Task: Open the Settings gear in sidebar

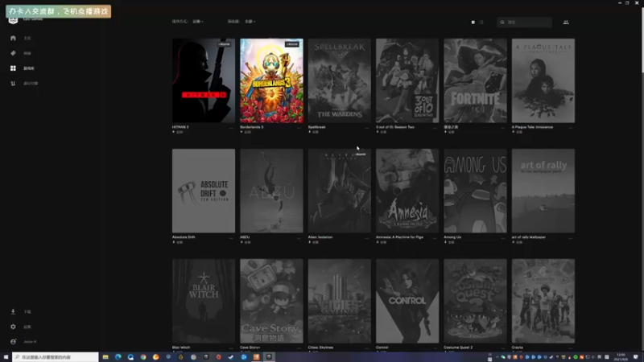Action: (x=13, y=327)
